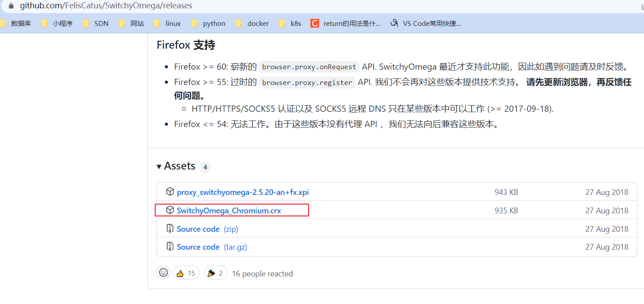Screen dimensions: 644x304
Task: Click the package icon beside proxy_switchyomega xpi
Action: coord(170,192)
